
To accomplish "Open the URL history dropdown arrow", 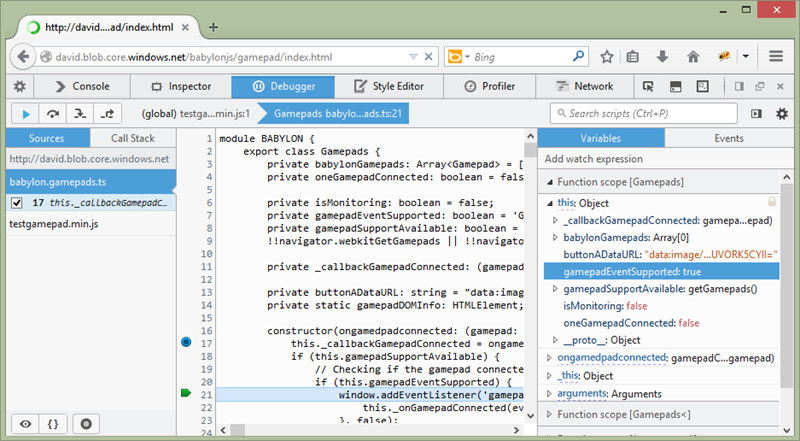I will [414, 57].
